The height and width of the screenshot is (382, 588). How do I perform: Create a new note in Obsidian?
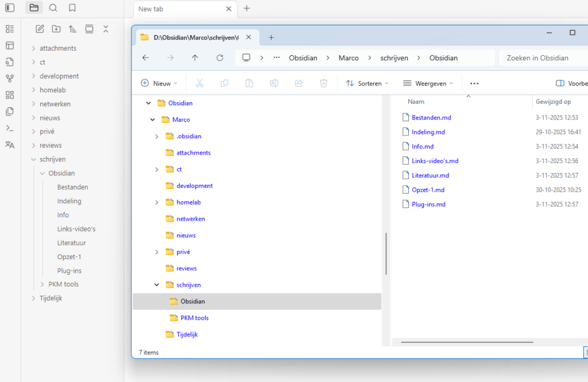tap(40, 29)
